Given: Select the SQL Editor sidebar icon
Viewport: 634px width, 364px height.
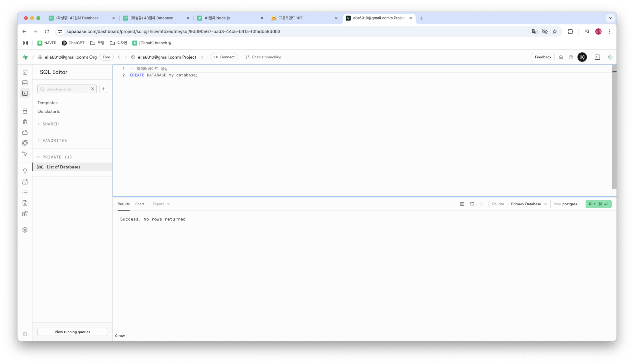Looking at the screenshot, I should click(25, 93).
